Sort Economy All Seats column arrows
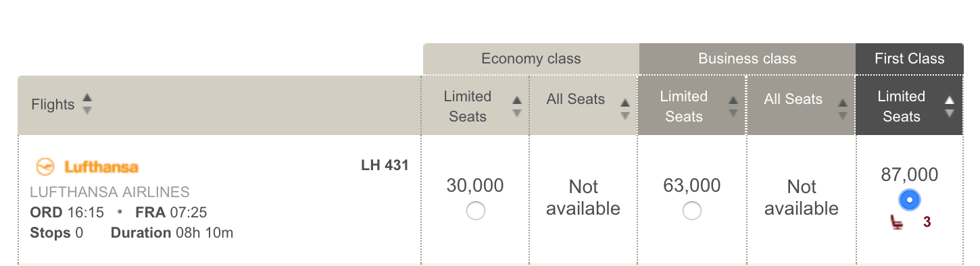Screen dimensions: 980x266 tap(625, 109)
